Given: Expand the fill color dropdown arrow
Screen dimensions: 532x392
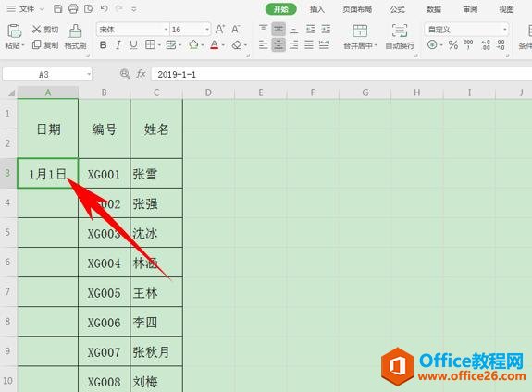Looking at the screenshot, I should (203, 44).
